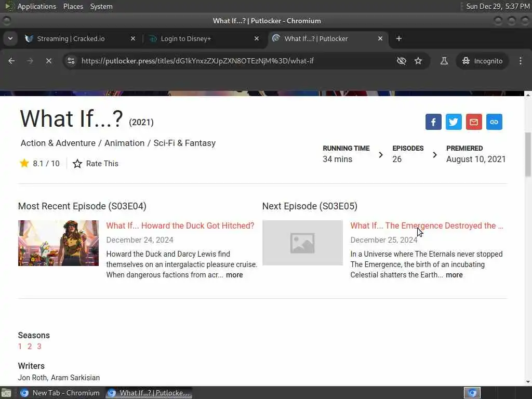Image resolution: width=532 pixels, height=399 pixels.
Task: Open the Places menu
Action: tap(73, 6)
